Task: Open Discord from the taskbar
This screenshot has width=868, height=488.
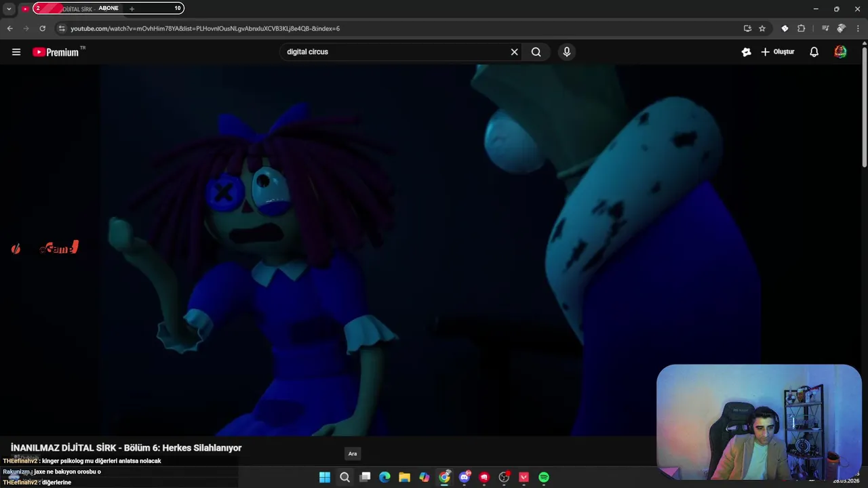Action: coord(465,477)
